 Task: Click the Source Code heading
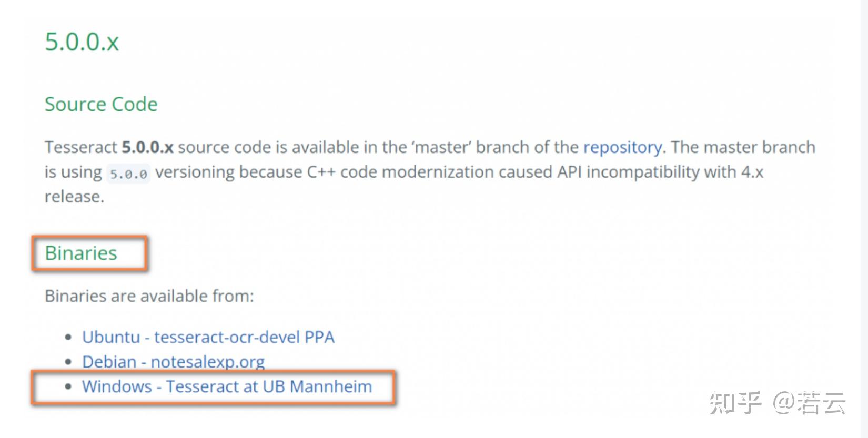click(101, 104)
